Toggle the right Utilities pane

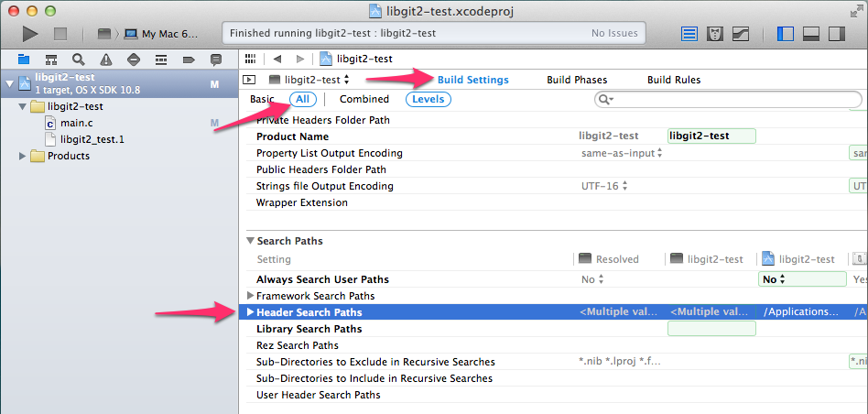(x=835, y=34)
